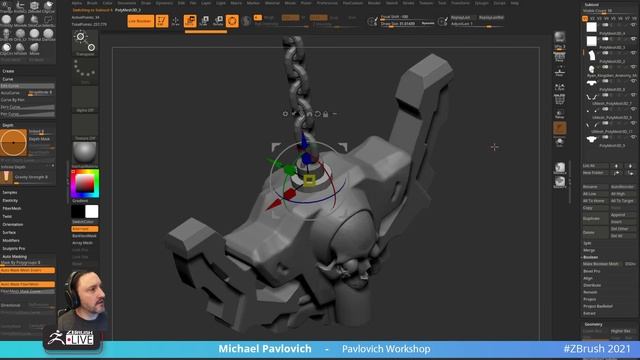Click the gizmo lock icon above the model

coord(326,114)
